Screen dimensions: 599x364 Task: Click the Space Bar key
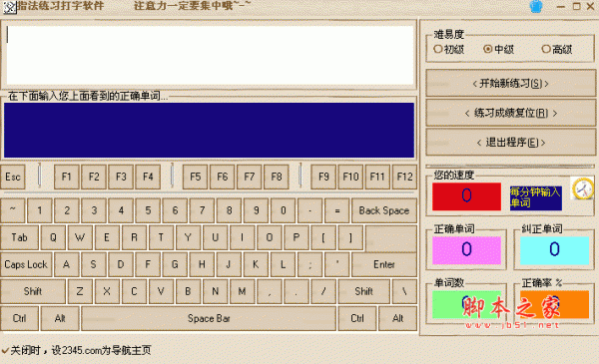pyautogui.click(x=209, y=318)
